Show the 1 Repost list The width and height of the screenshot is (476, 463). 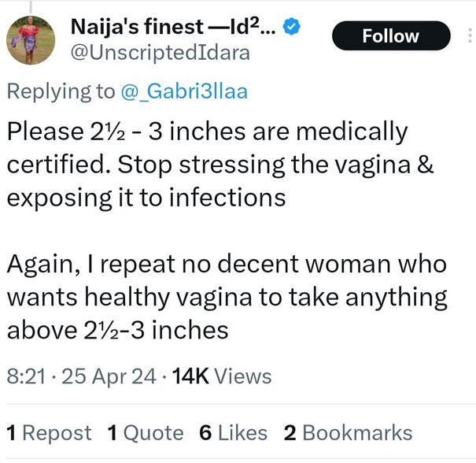click(x=49, y=432)
